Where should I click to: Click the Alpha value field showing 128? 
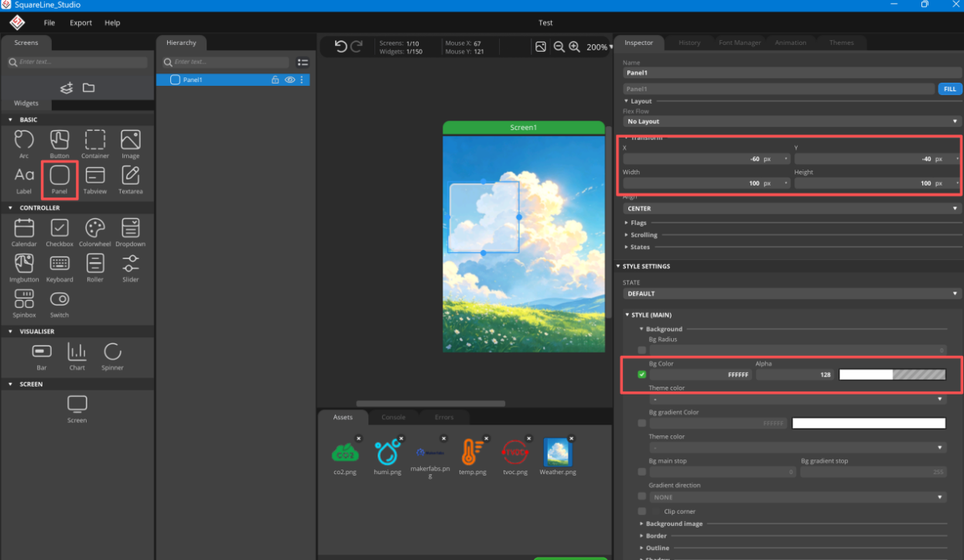coord(795,374)
